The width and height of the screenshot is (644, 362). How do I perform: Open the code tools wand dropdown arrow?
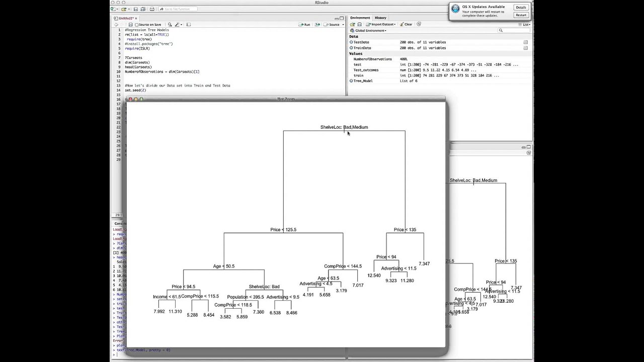click(x=181, y=25)
